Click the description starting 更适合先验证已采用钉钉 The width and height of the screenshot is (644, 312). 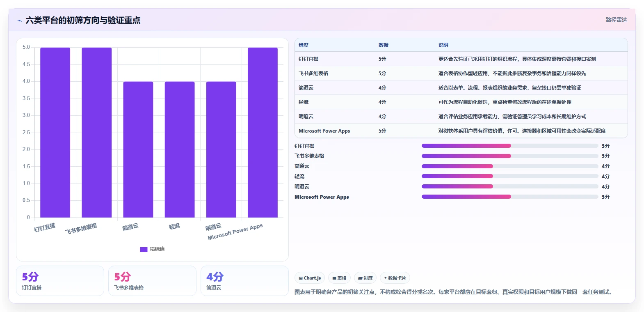point(517,59)
